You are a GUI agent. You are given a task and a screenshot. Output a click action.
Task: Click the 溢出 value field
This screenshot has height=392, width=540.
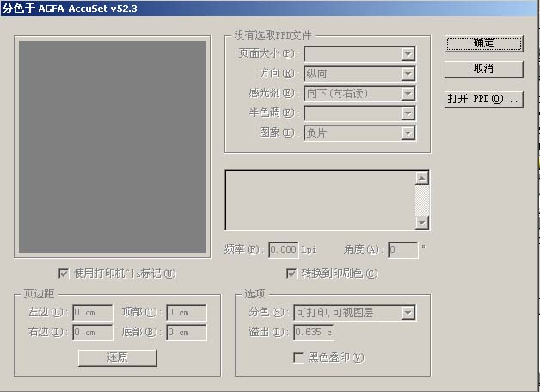[313, 333]
